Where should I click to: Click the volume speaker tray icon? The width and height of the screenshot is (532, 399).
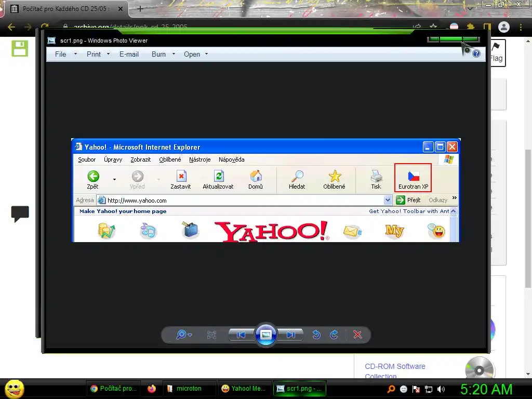pos(441,389)
